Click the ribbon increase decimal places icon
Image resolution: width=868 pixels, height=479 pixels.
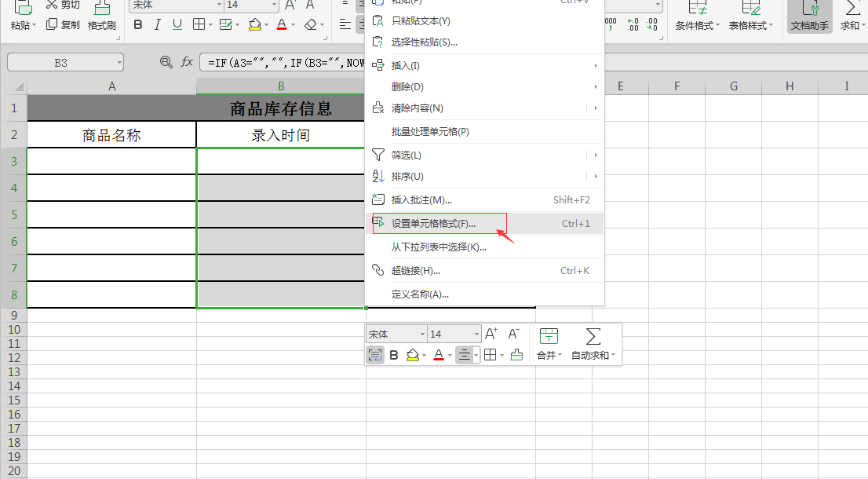pos(633,24)
